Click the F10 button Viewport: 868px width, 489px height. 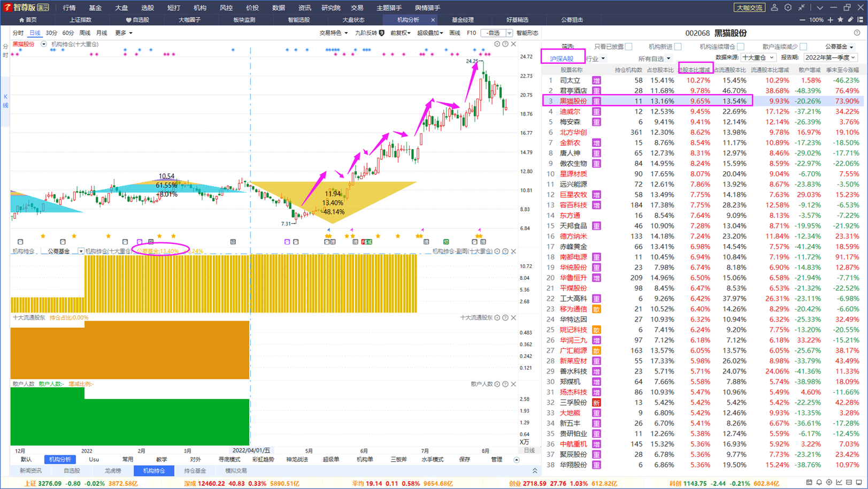[471, 33]
